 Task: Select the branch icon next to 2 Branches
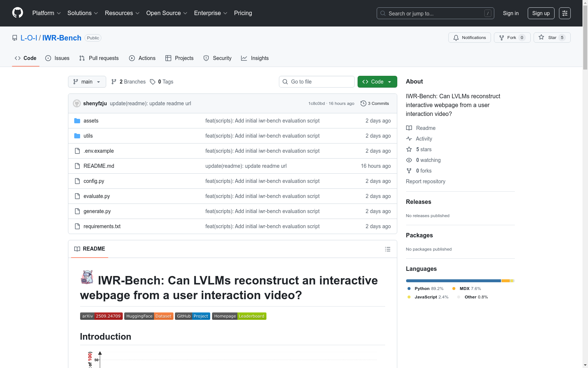114,82
